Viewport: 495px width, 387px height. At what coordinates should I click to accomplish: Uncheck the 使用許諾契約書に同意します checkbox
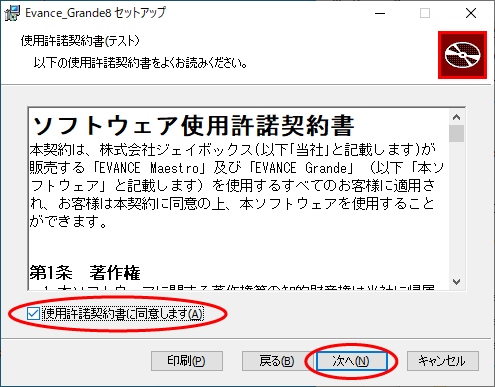pos(33,314)
